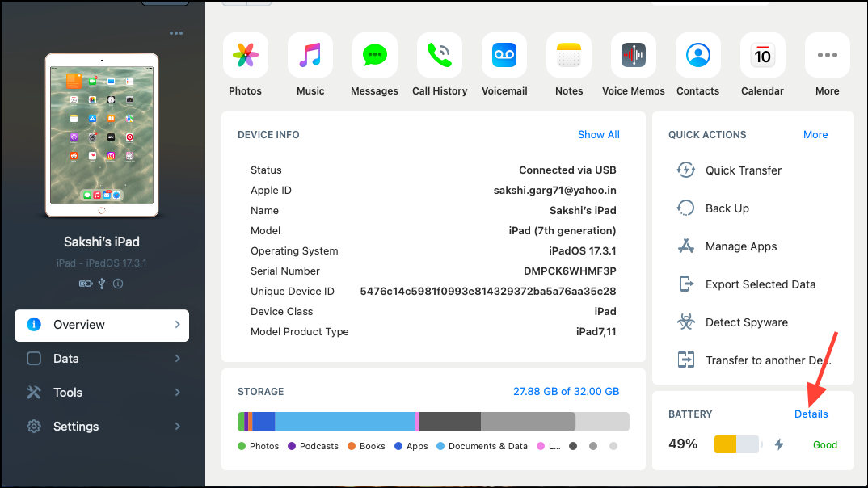
Task: Click the Apple ID email address
Action: [554, 191]
